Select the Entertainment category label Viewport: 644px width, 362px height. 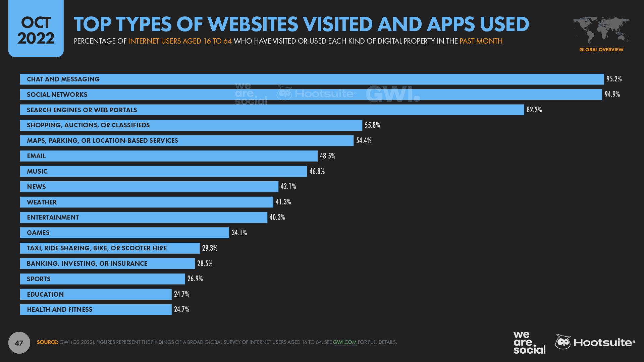click(x=52, y=217)
